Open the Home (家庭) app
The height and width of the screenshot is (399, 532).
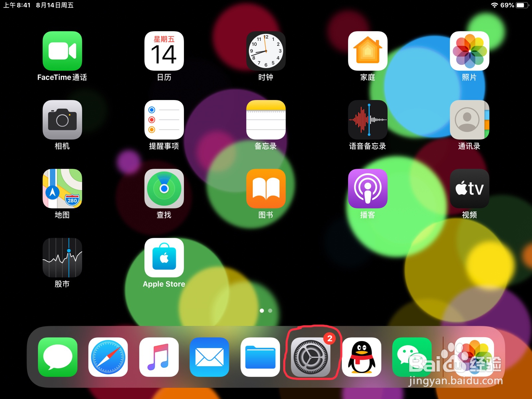367,51
